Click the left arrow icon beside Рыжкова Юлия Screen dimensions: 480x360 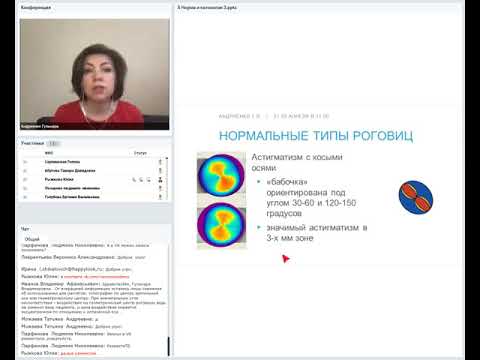pos(25,180)
